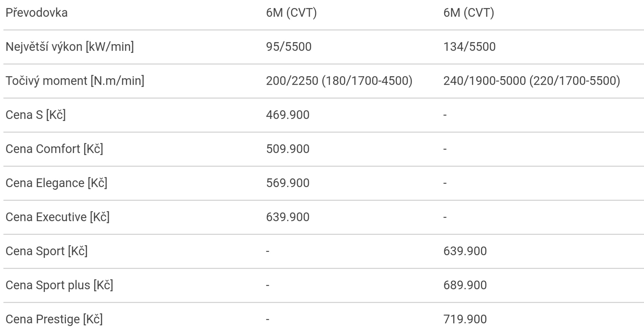
Task: Select the 639.900 price in Sport row
Action: pos(465,251)
